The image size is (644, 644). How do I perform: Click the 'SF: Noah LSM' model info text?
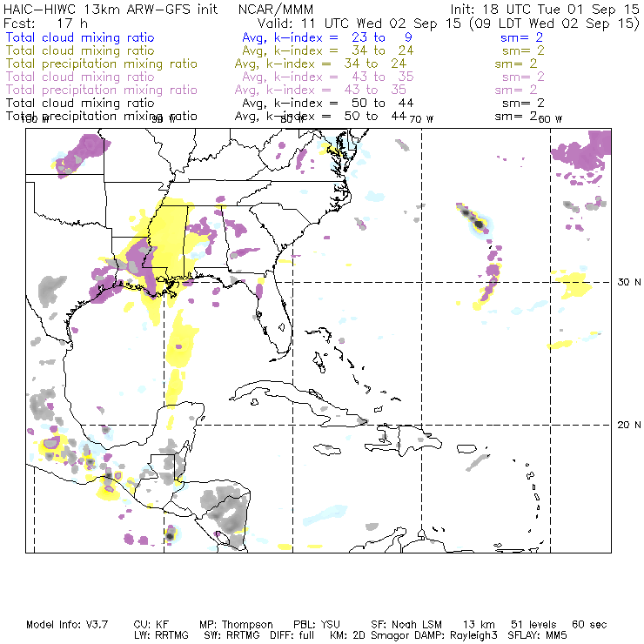click(406, 625)
